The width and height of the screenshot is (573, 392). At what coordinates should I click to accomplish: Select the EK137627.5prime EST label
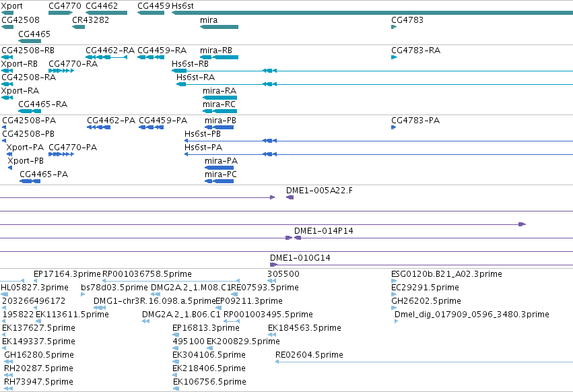[39, 328]
